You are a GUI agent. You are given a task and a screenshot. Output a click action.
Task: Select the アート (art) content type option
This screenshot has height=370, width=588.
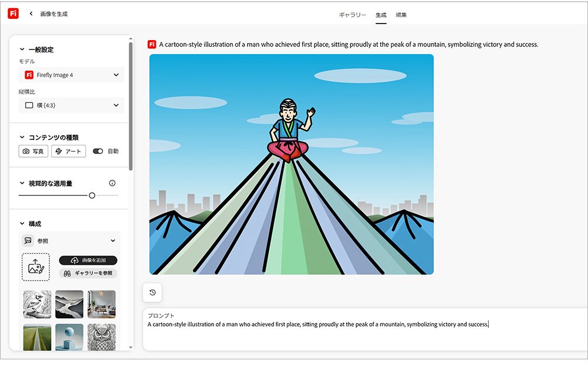coord(68,151)
